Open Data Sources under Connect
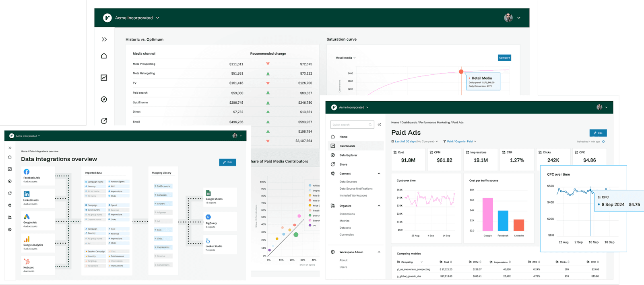 point(348,182)
